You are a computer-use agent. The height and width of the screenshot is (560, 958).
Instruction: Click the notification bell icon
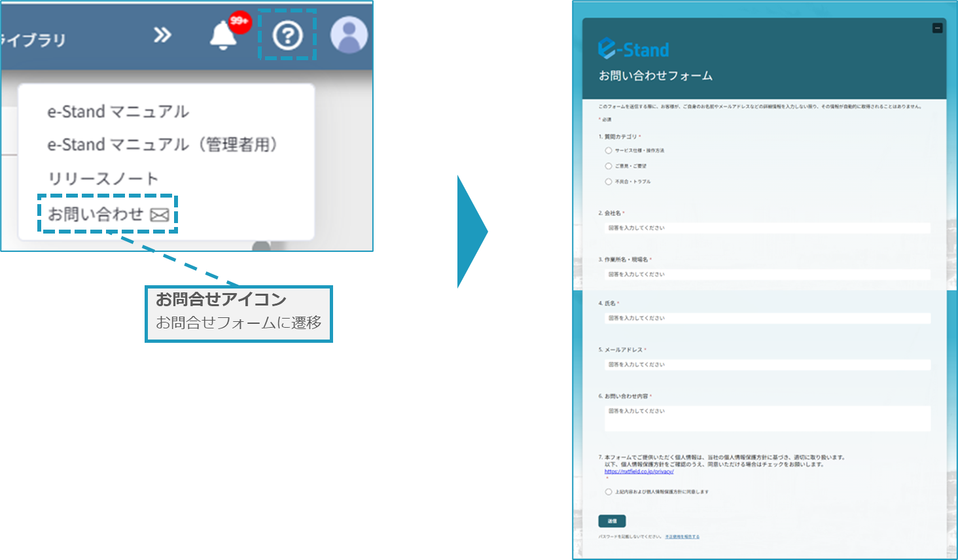(x=223, y=35)
